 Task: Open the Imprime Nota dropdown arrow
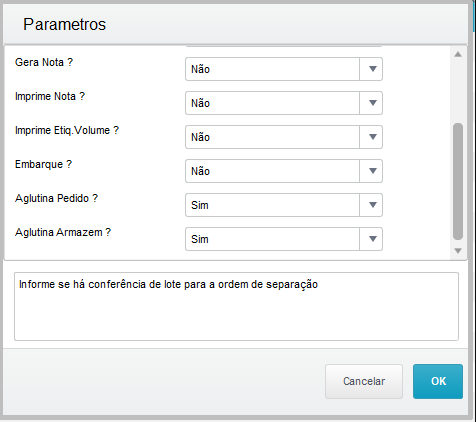(371, 103)
